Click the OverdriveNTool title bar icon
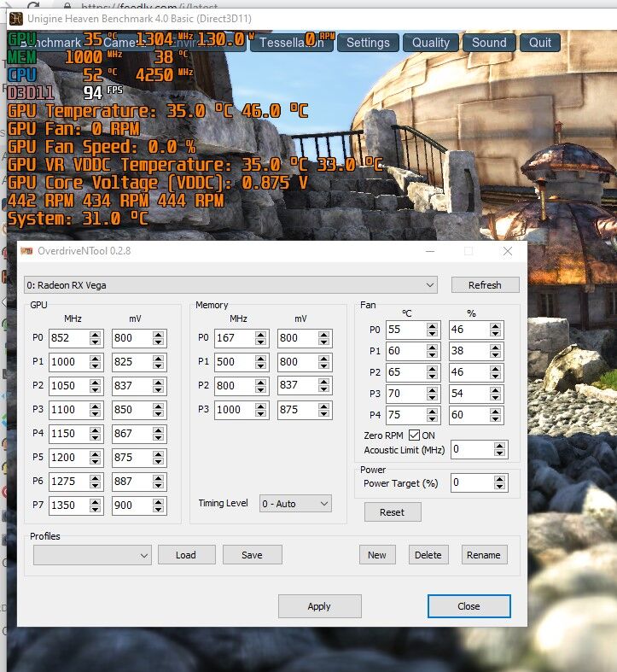 [x=27, y=251]
